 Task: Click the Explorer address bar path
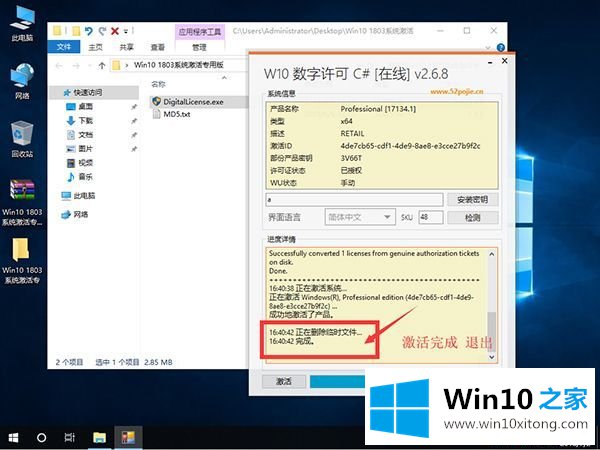pos(180,65)
